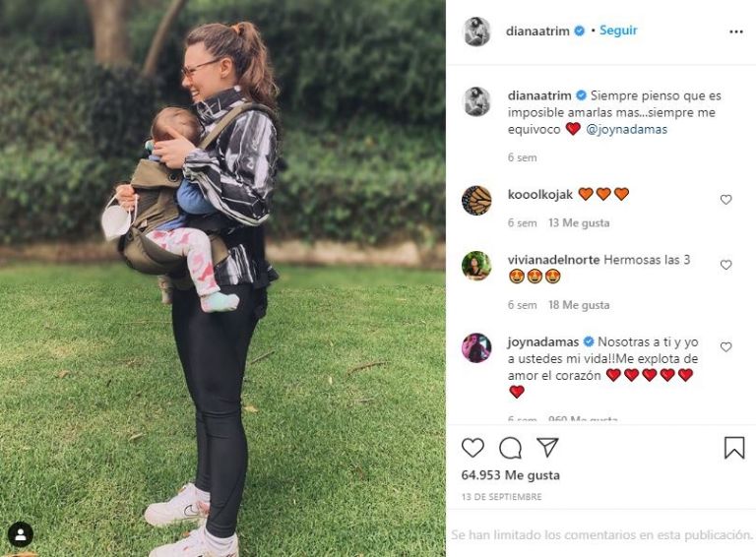Open the kooolkojak username link

tap(540, 195)
